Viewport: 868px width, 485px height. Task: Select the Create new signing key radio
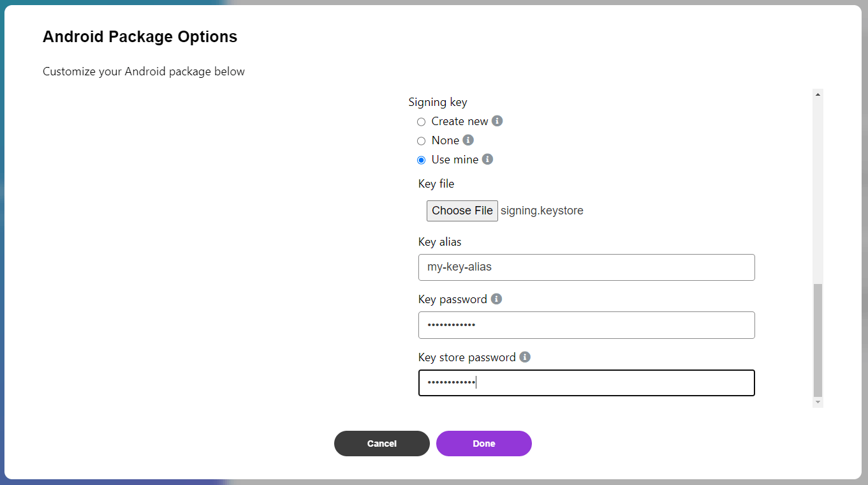point(421,122)
